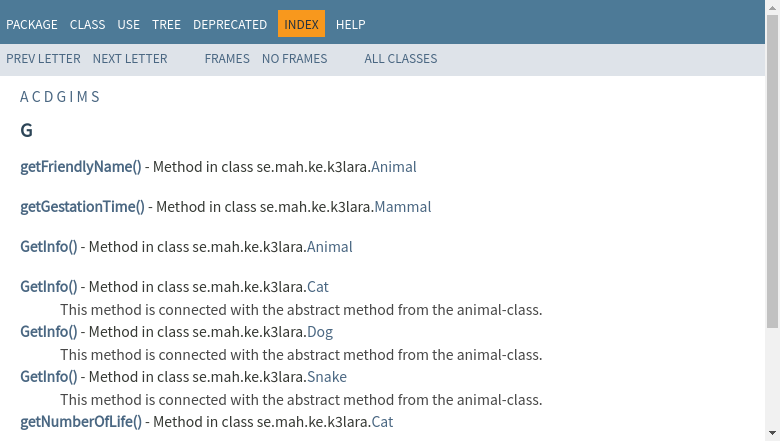This screenshot has height=441, width=780.
Task: Switch to the FRAMES view
Action: (227, 59)
